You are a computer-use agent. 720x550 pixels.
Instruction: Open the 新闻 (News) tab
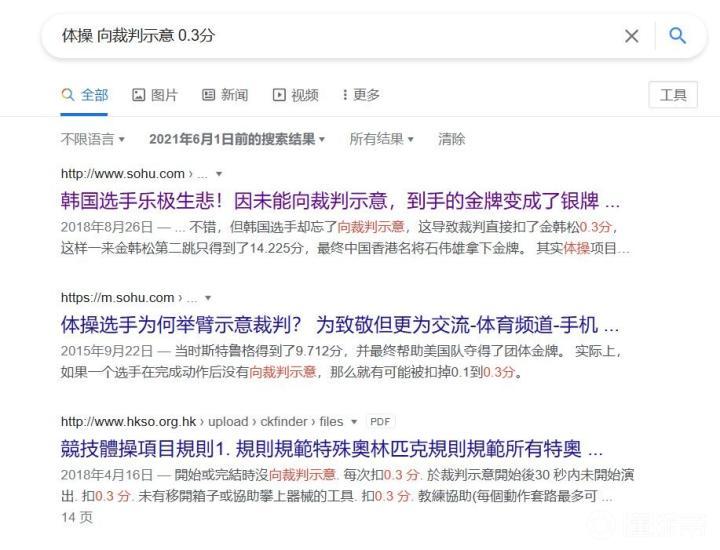(225, 95)
